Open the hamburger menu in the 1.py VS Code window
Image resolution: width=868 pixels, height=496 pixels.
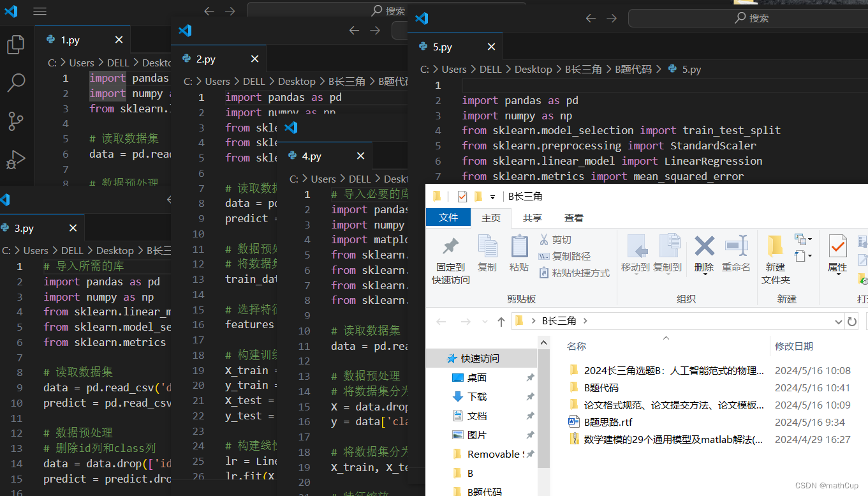coord(40,11)
